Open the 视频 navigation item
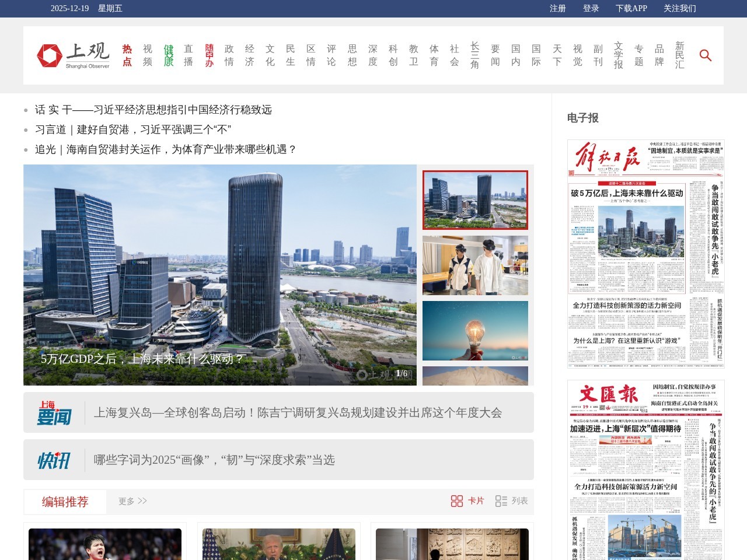 click(148, 55)
